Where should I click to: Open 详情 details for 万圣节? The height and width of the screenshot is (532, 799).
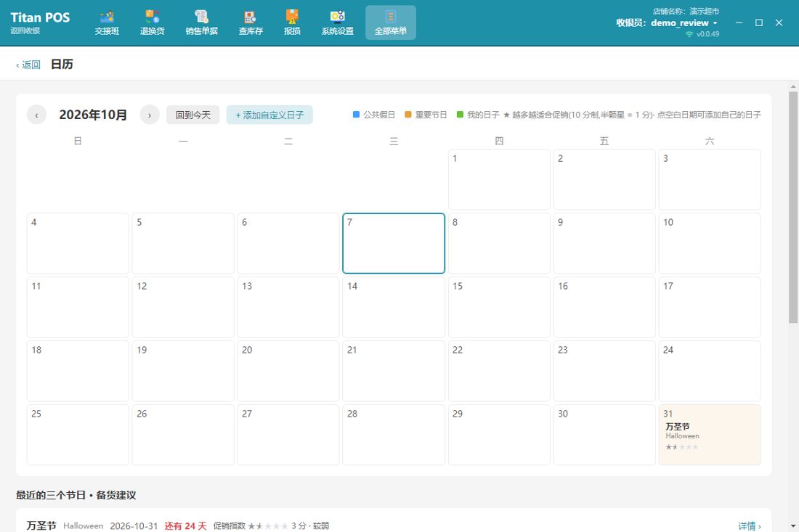(749, 526)
